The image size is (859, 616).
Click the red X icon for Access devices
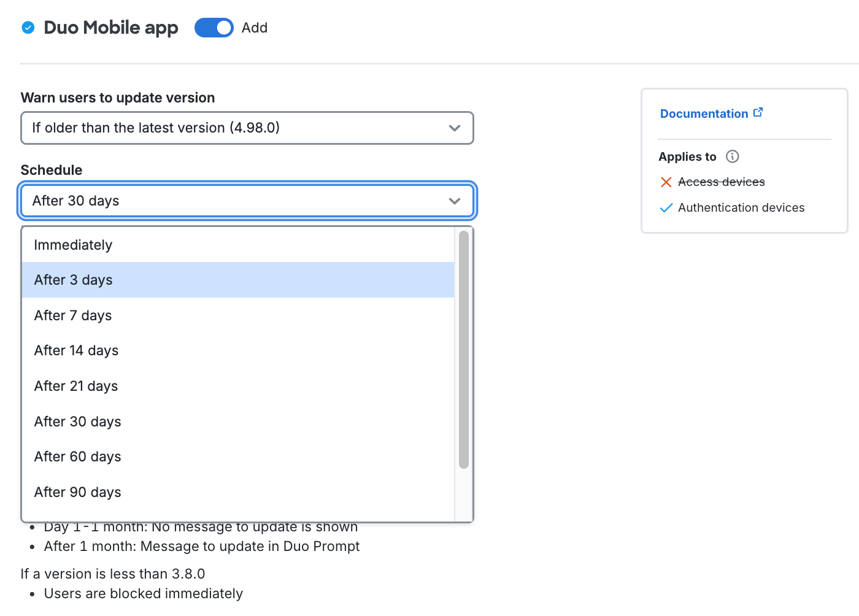pyautogui.click(x=666, y=182)
